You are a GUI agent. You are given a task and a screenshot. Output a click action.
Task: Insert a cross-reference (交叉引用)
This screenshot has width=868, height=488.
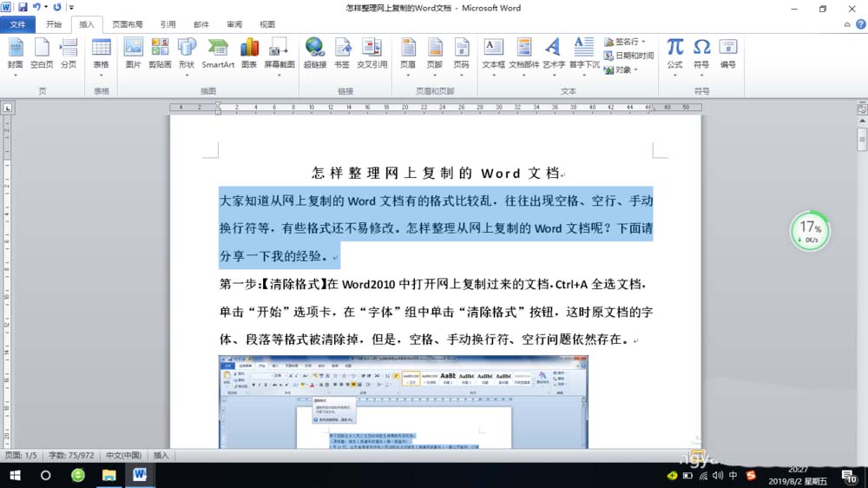[372, 54]
